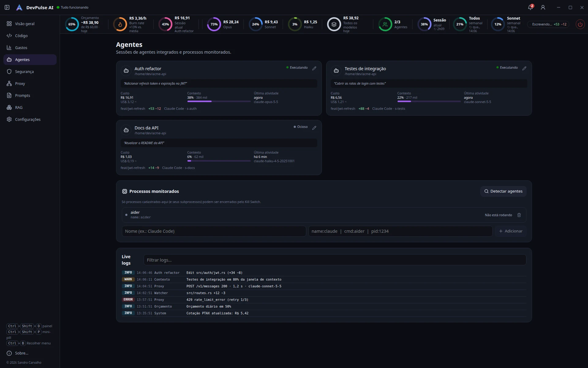Focus the Nome process name field
This screenshot has height=368, width=588.
[x=214, y=231]
